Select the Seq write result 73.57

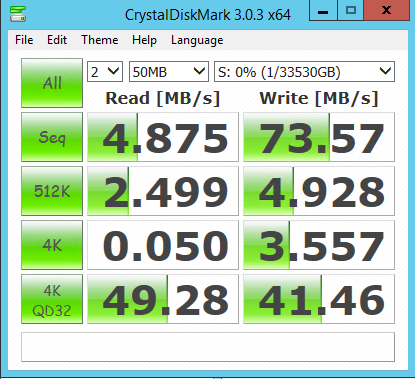click(x=319, y=137)
